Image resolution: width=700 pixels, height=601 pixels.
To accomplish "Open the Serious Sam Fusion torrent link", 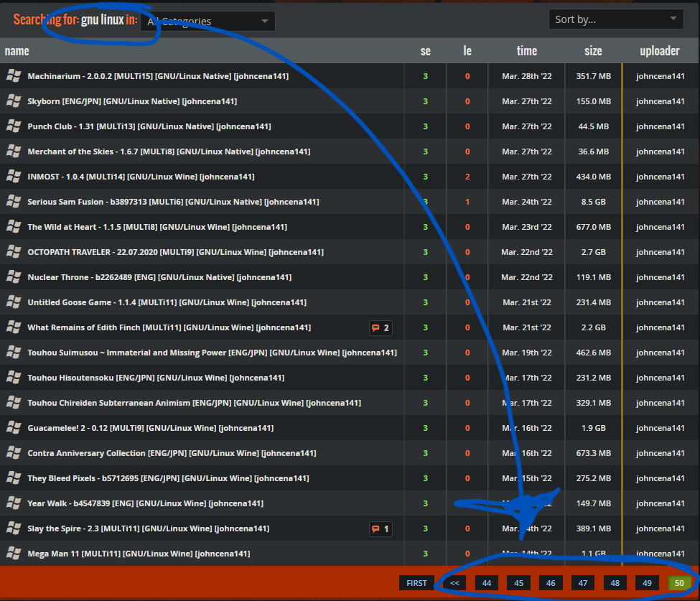I will pyautogui.click(x=173, y=202).
